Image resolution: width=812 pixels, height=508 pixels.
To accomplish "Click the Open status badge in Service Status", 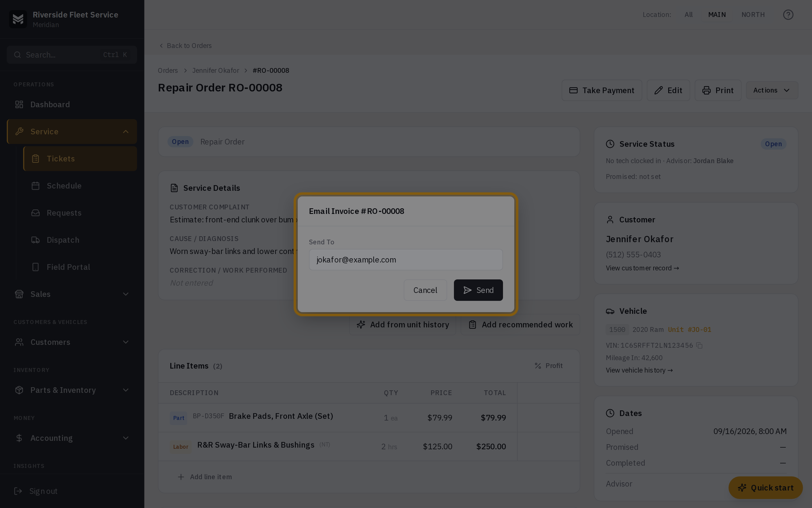I will 773,144.
